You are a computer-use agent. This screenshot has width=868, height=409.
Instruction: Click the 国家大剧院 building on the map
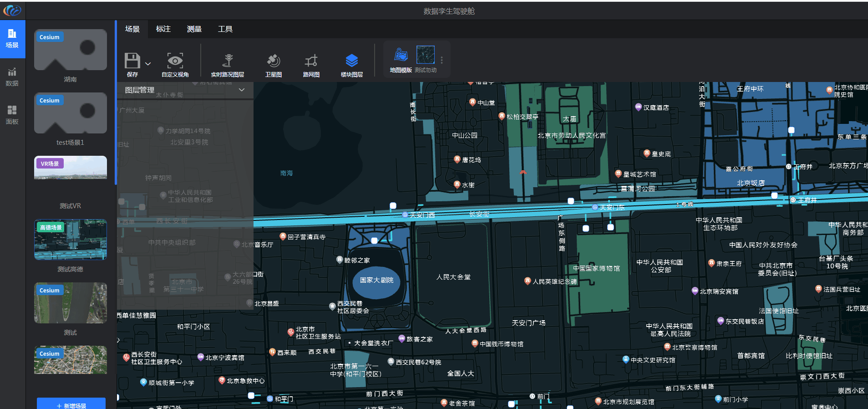tap(376, 281)
